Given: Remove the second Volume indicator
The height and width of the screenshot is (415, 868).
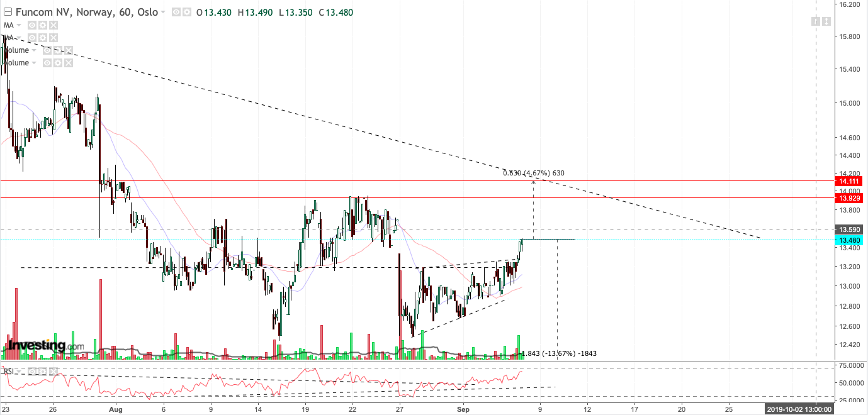Looking at the screenshot, I should pos(69,63).
